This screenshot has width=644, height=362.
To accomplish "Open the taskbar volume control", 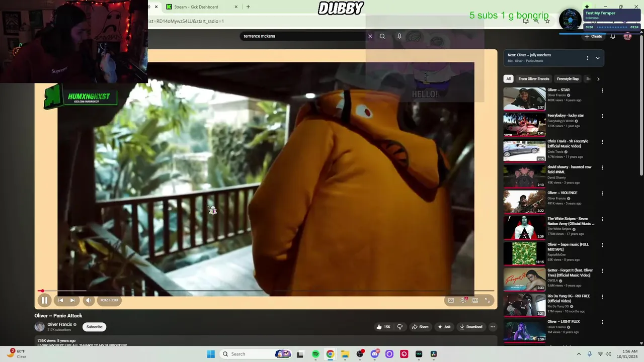I will tap(608, 354).
